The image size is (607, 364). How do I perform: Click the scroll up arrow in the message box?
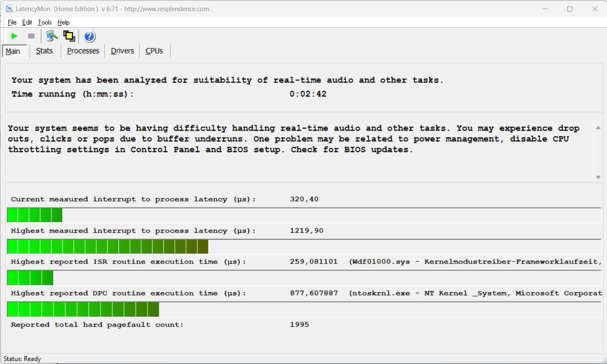point(598,128)
